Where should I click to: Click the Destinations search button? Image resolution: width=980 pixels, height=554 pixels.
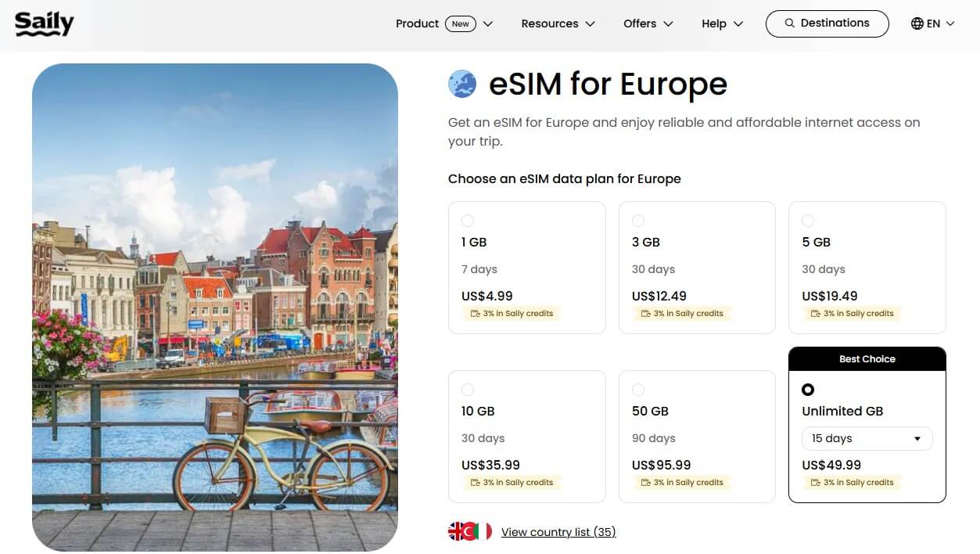[x=827, y=23]
